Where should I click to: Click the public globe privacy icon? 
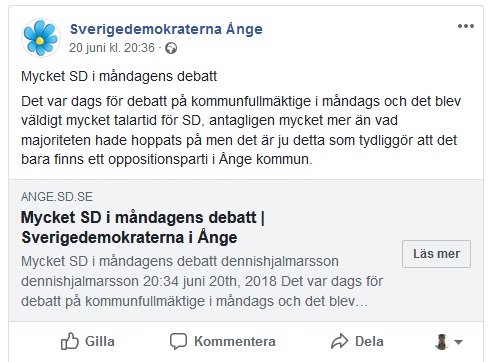(x=171, y=48)
